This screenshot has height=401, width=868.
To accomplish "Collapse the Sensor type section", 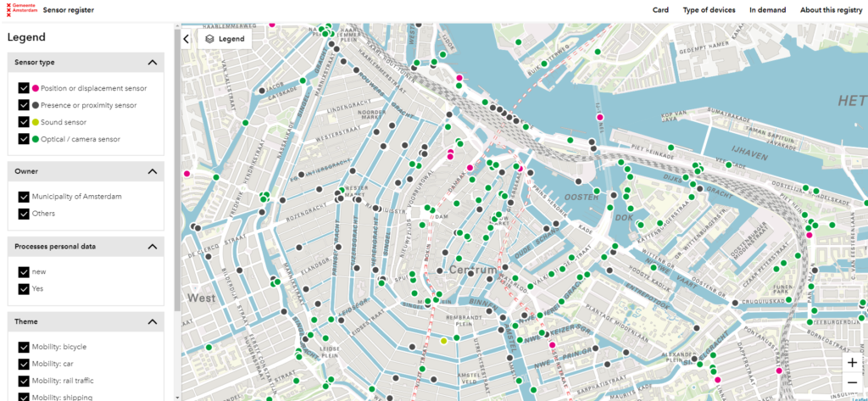I will point(152,62).
